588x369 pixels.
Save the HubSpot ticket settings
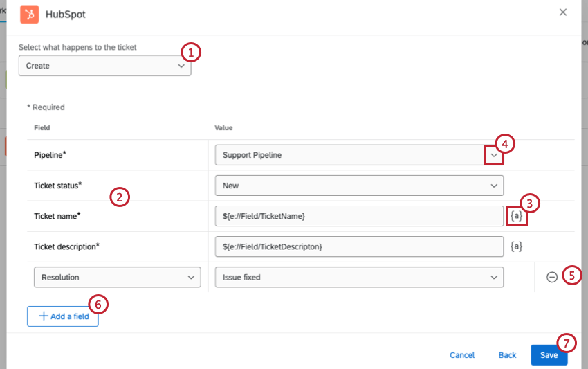coord(549,354)
